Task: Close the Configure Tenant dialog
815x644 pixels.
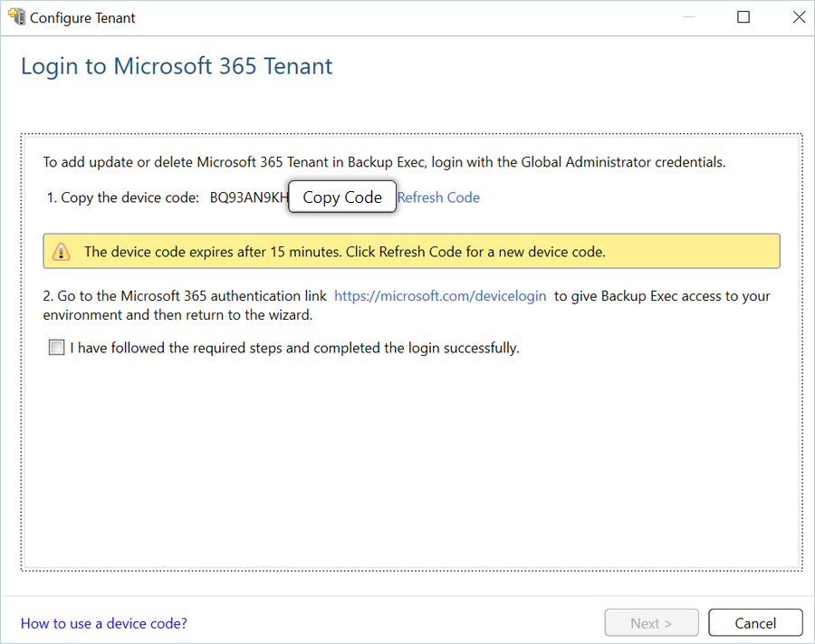Action: pyautogui.click(x=798, y=17)
